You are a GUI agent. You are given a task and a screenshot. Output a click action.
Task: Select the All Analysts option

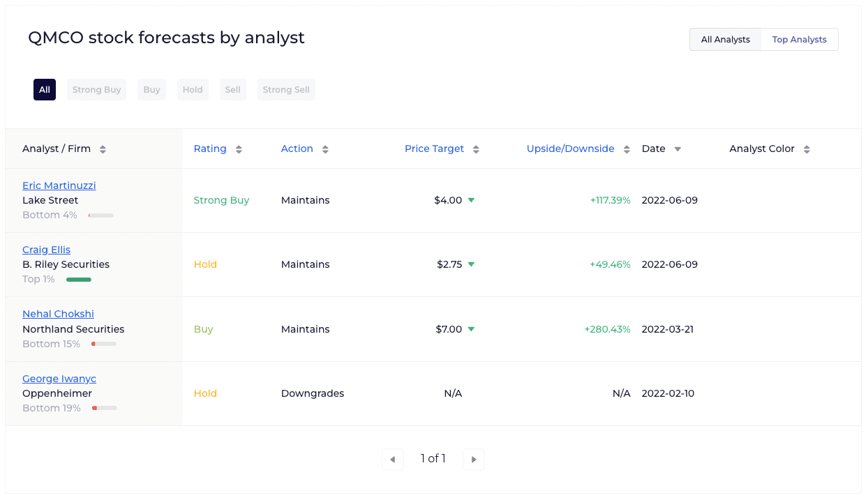(725, 39)
